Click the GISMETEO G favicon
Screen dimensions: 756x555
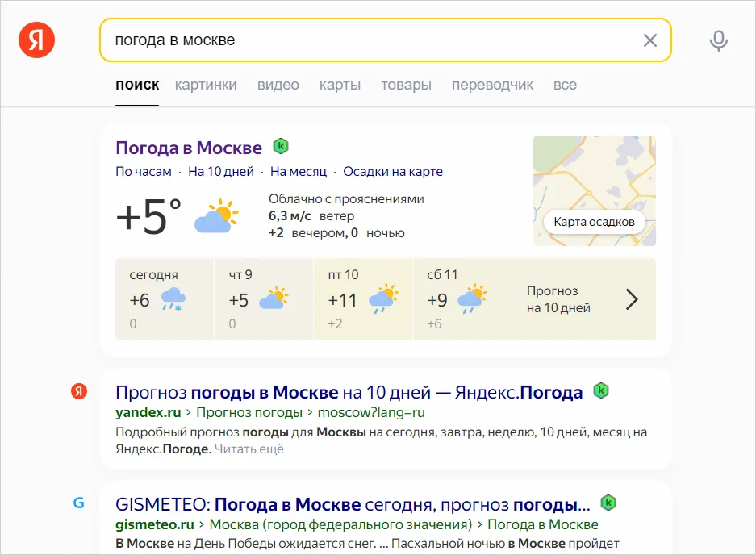click(x=78, y=502)
